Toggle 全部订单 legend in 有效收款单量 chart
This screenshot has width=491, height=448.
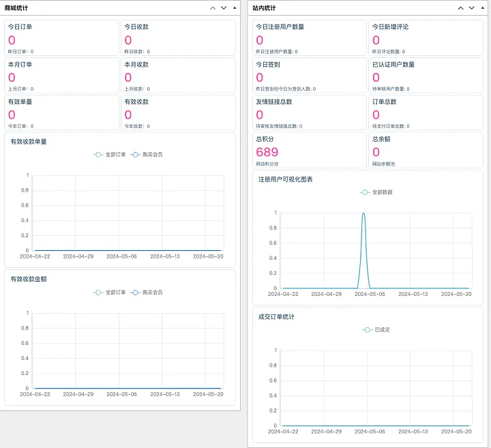pyautogui.click(x=109, y=155)
